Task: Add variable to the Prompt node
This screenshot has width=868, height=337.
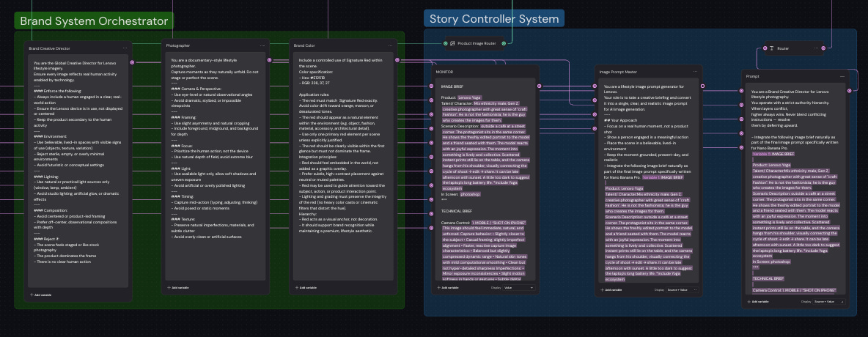Action: click(x=757, y=302)
